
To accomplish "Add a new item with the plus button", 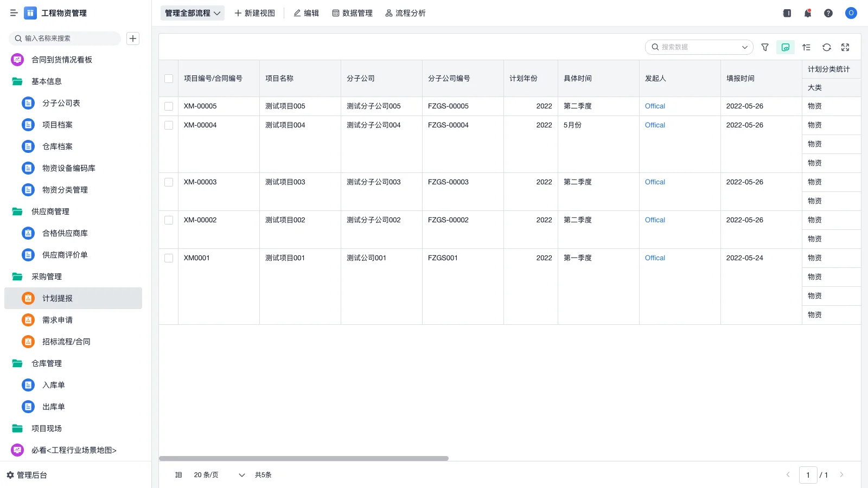I will pos(133,38).
